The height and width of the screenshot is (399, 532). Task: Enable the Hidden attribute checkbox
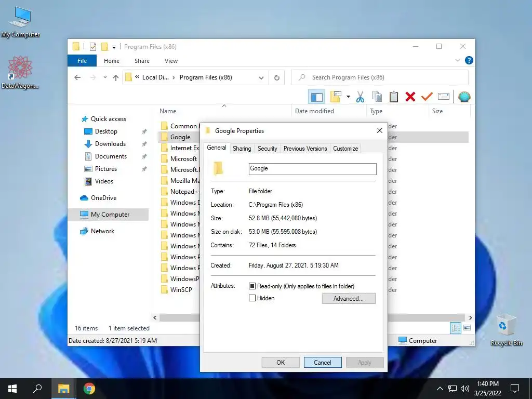click(252, 298)
